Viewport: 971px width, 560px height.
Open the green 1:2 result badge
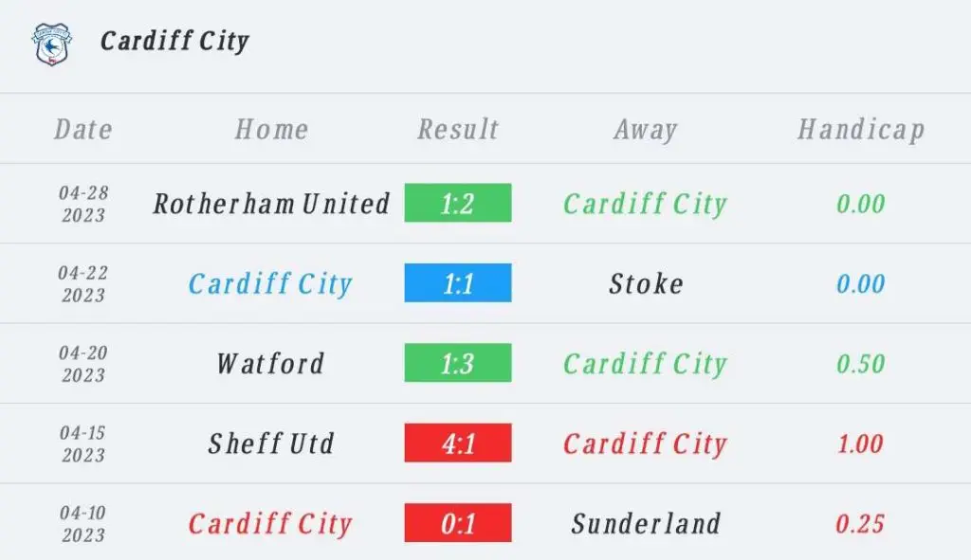[x=458, y=203]
